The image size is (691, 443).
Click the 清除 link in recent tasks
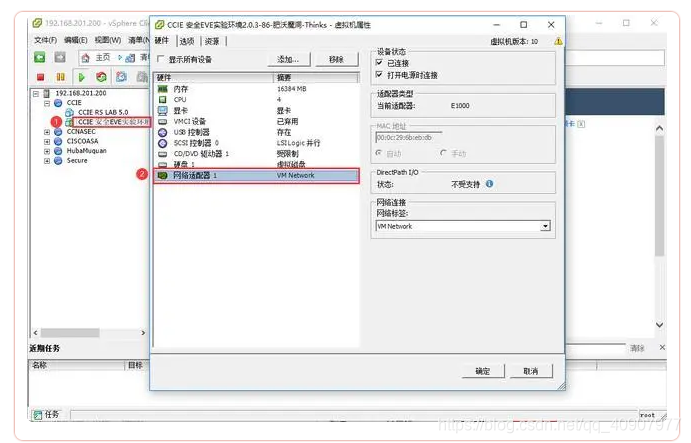click(637, 348)
